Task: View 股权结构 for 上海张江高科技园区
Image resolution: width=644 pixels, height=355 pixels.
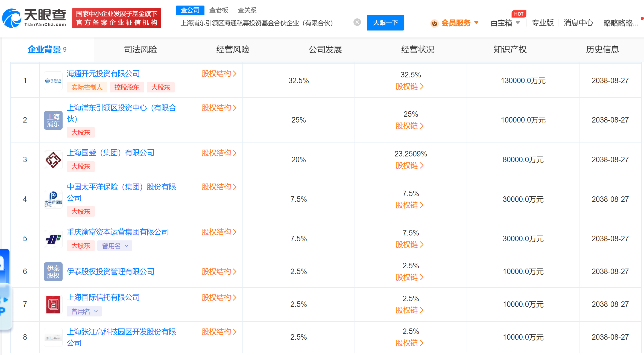Action: [x=219, y=332]
